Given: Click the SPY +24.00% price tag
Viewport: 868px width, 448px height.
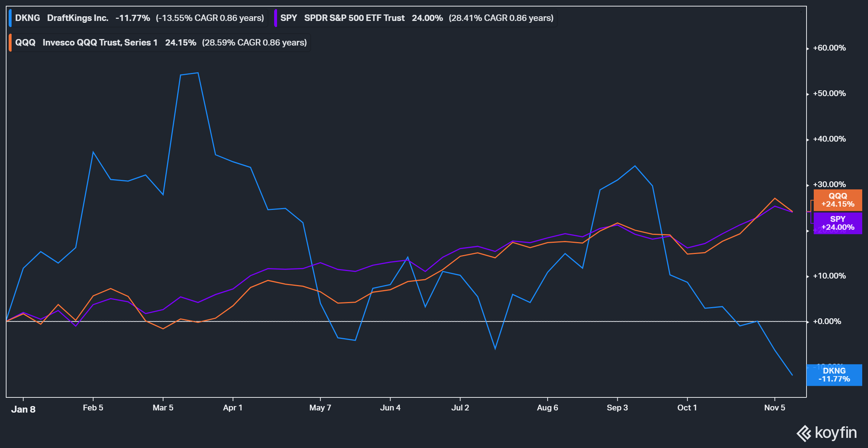Looking at the screenshot, I should pyautogui.click(x=838, y=223).
